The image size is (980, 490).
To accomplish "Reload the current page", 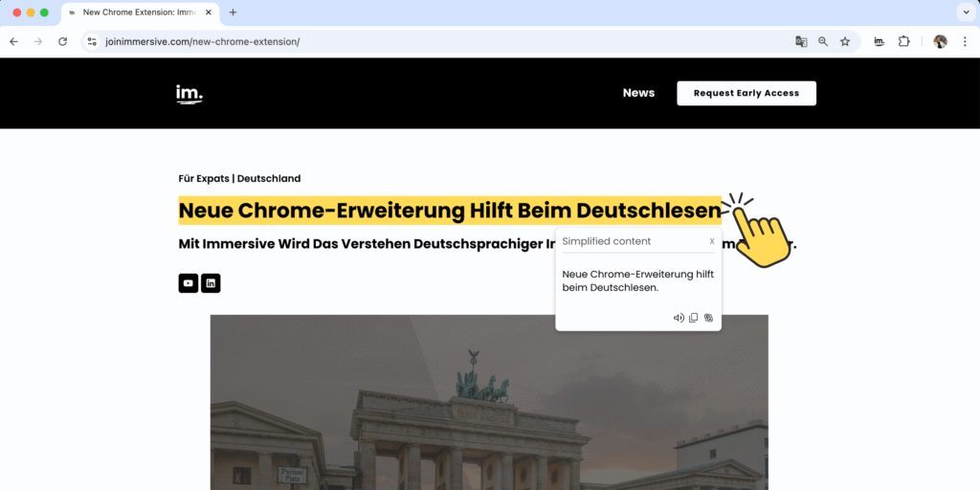I will pyautogui.click(x=63, y=41).
